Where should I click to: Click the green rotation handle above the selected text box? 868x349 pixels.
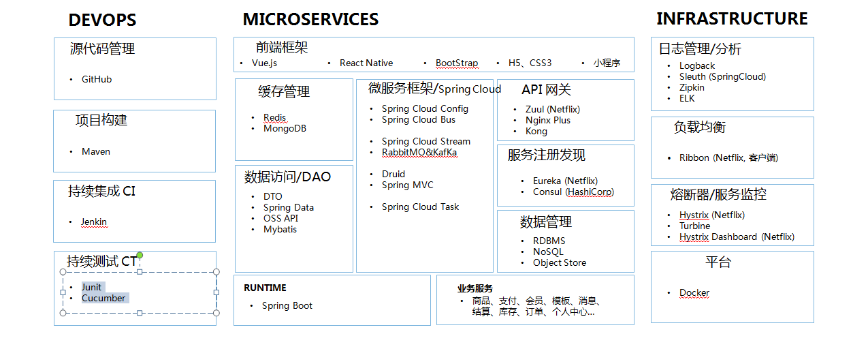[x=140, y=255]
